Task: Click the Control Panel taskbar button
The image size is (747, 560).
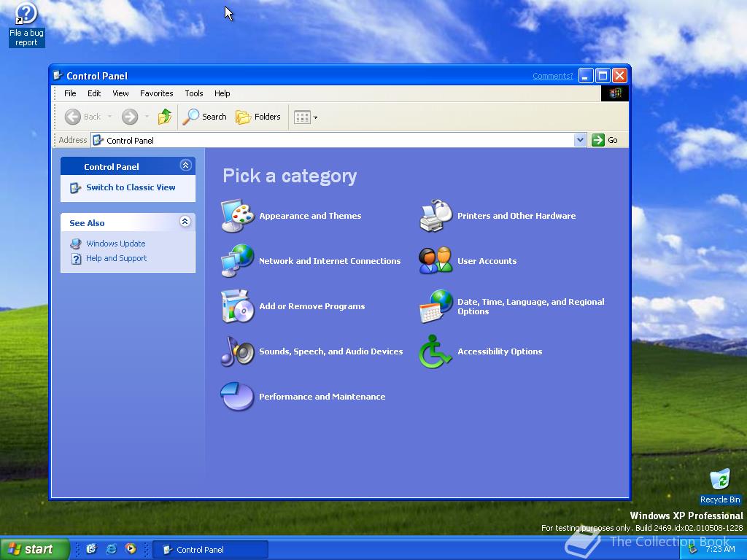Action: 210,550
